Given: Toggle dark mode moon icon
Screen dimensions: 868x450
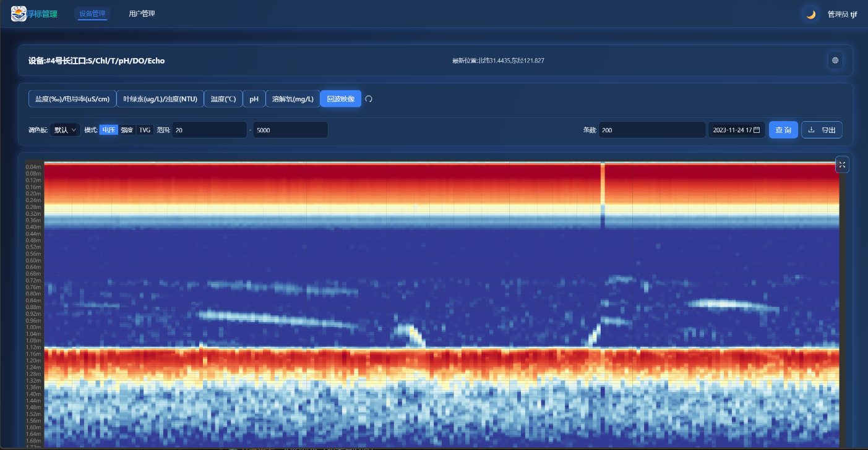Looking at the screenshot, I should pyautogui.click(x=810, y=14).
